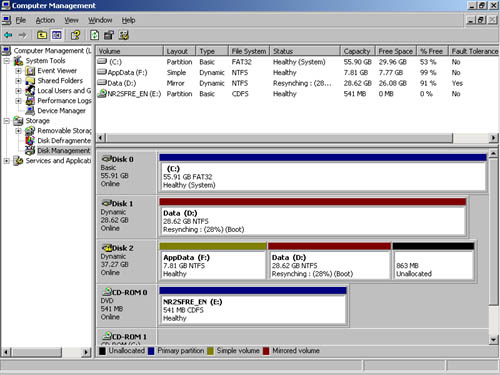The width and height of the screenshot is (500, 375).
Task: Click the Help question mark toolbar icon
Action: pos(76,35)
